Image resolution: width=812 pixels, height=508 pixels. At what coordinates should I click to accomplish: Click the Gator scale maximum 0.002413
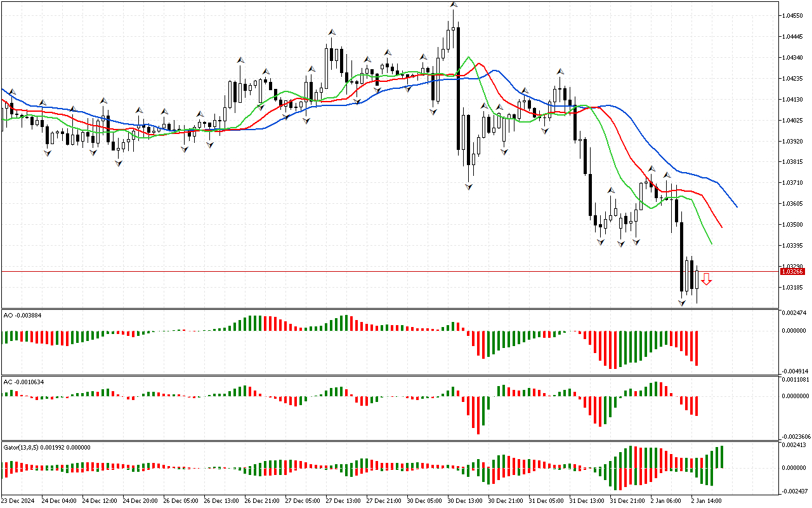pyautogui.click(x=793, y=445)
